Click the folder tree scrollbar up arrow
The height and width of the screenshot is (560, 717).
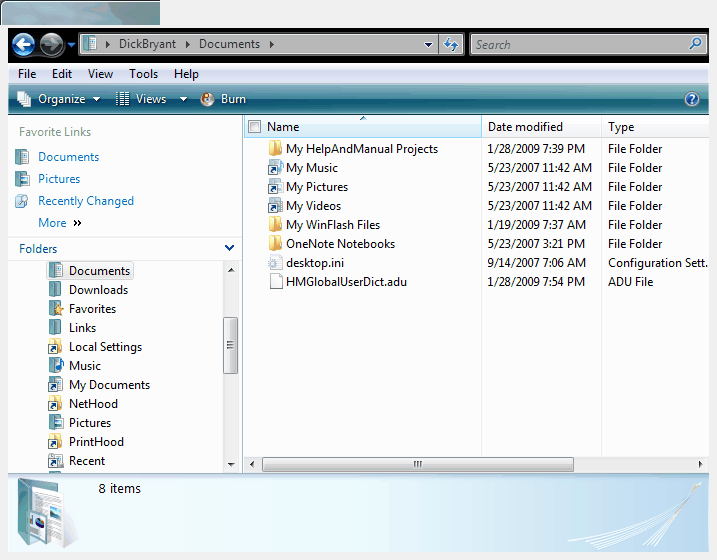(x=231, y=270)
